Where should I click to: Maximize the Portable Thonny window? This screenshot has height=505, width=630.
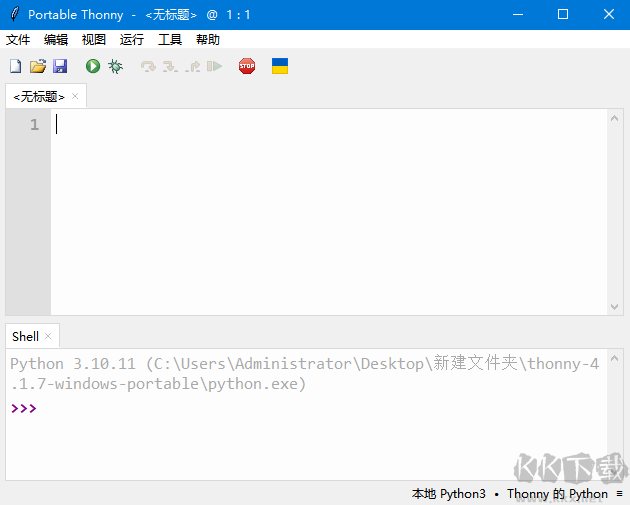(563, 14)
